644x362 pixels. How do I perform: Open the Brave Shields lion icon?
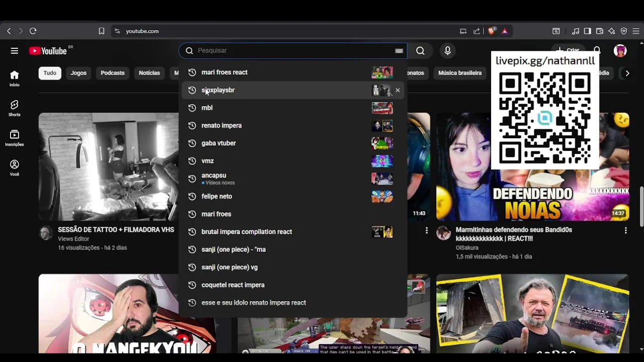coord(492,31)
